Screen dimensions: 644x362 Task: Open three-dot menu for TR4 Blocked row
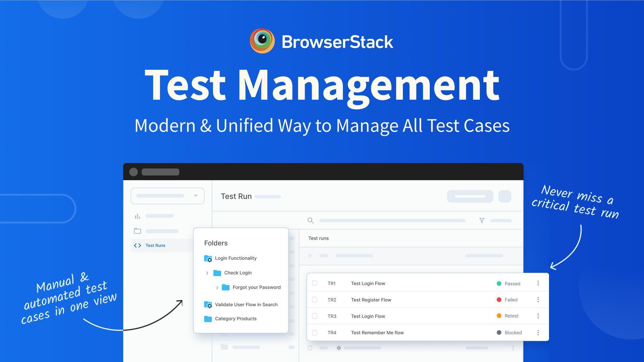pyautogui.click(x=538, y=332)
